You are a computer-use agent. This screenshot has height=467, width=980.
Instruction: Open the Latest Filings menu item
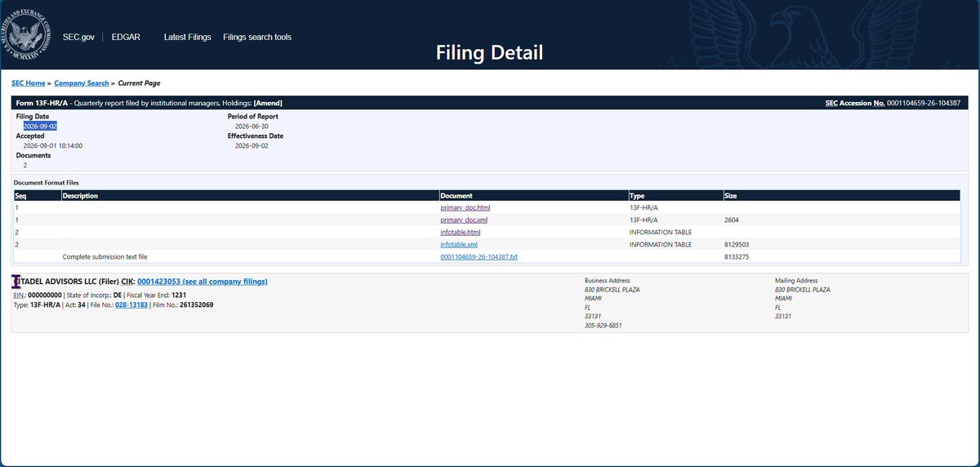(187, 38)
